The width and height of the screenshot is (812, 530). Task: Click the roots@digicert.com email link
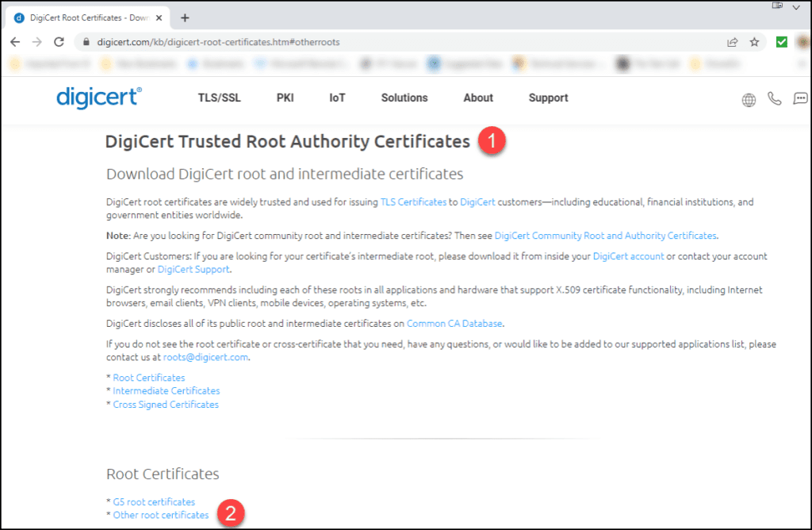click(205, 358)
